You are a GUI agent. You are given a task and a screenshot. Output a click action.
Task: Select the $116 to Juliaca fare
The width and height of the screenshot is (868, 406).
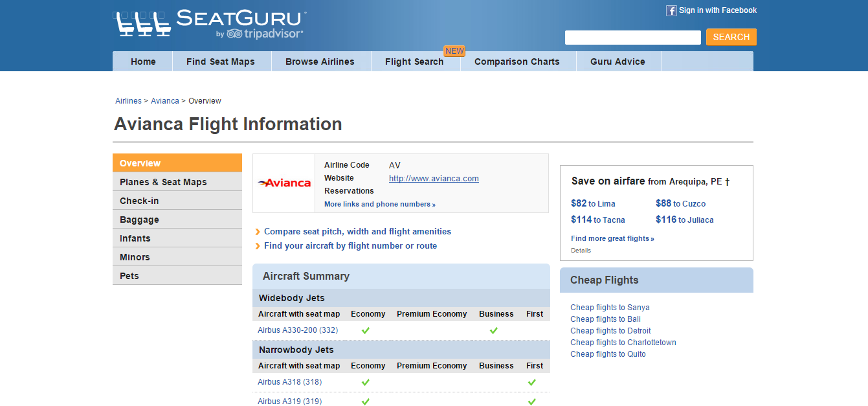click(685, 220)
